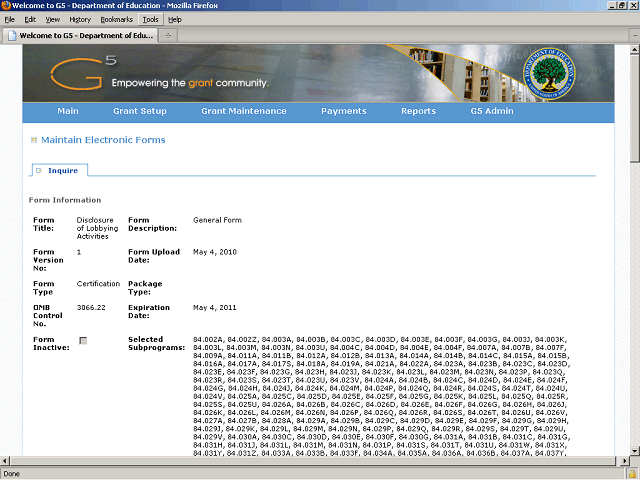The image size is (640, 480).
Task: Click the vertical scrollbar up arrow
Action: pyautogui.click(x=635, y=50)
